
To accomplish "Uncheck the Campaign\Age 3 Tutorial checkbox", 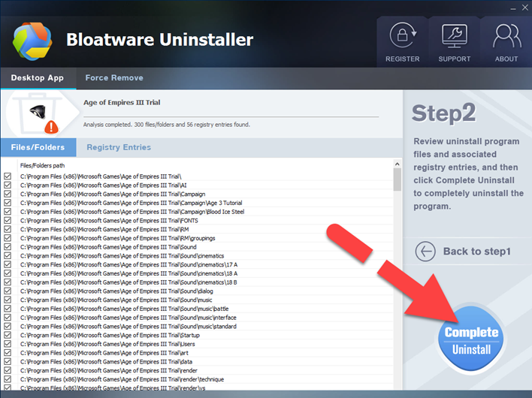I will (x=8, y=203).
